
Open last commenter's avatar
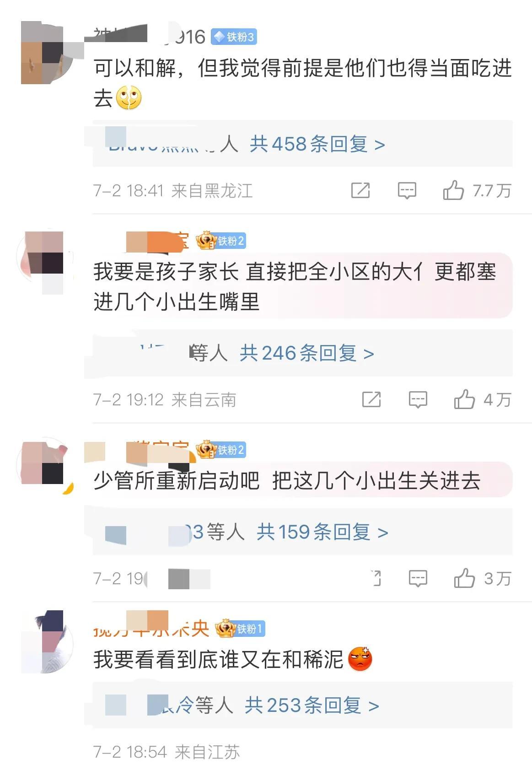[48, 642]
